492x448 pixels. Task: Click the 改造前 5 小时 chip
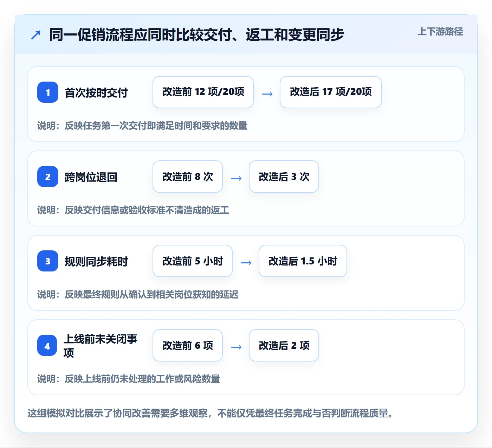(193, 261)
